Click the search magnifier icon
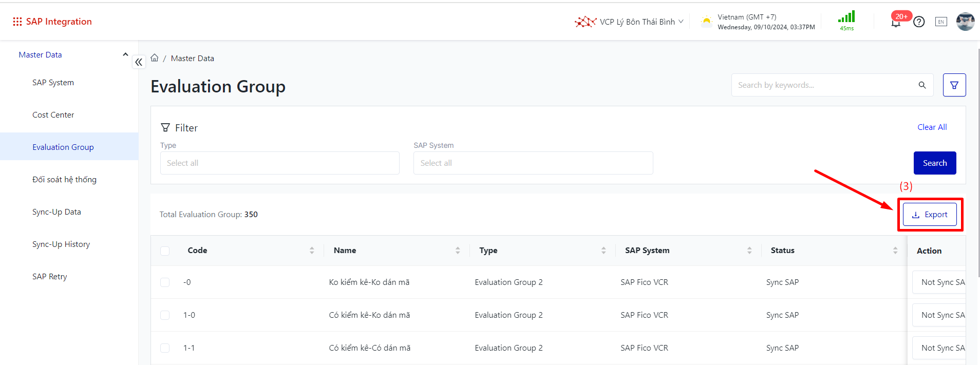Image resolution: width=980 pixels, height=365 pixels. [922, 85]
